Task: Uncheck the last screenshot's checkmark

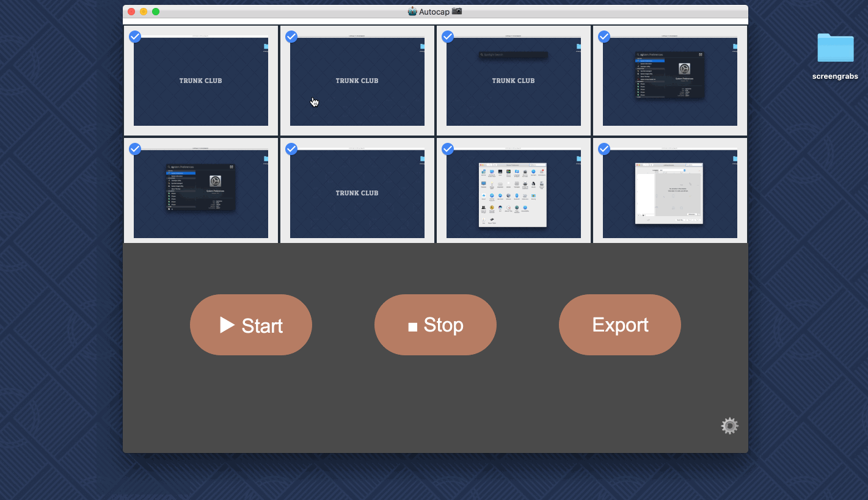Action: point(604,149)
